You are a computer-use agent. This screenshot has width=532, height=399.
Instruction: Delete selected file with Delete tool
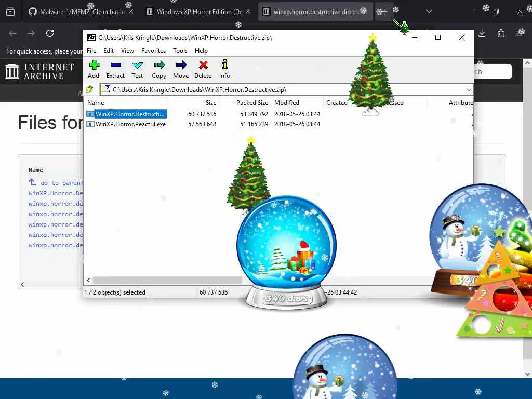click(203, 70)
